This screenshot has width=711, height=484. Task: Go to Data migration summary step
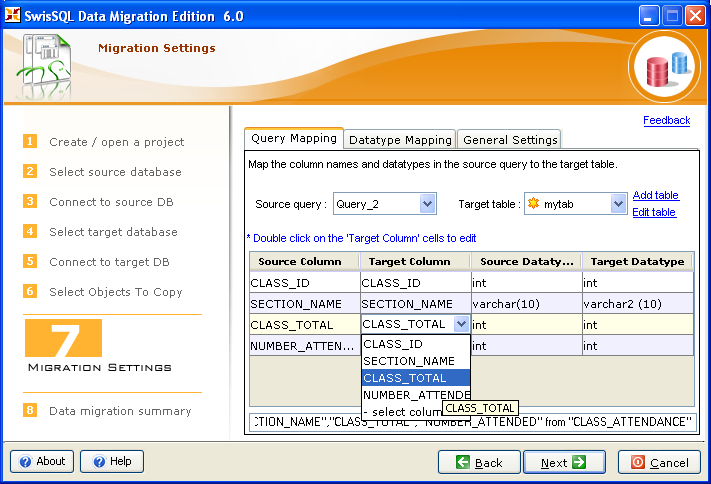[120, 411]
